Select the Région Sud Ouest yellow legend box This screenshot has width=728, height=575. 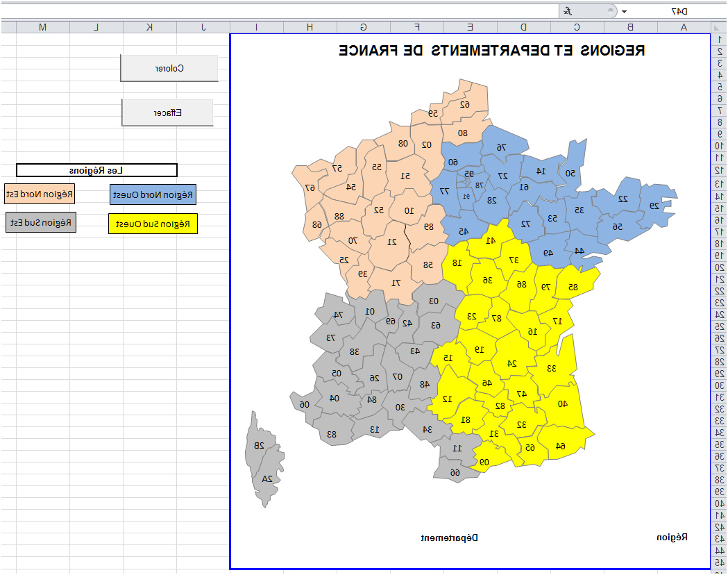tap(153, 224)
